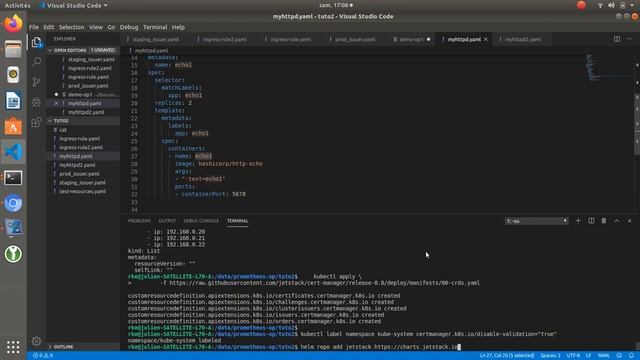Close myhttpd.yaml in Open Editors list
The width and height of the screenshot is (640, 360).
[56, 103]
